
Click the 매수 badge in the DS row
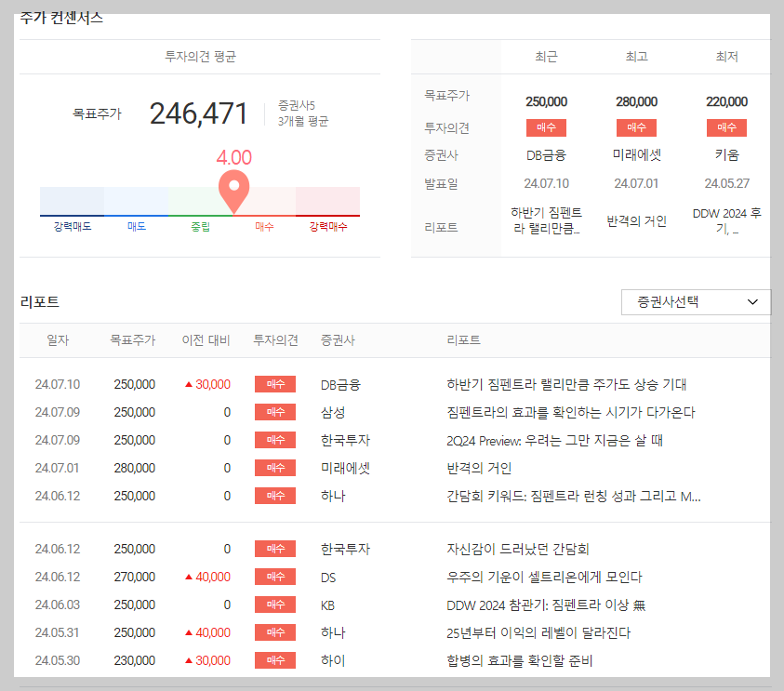pos(274,576)
